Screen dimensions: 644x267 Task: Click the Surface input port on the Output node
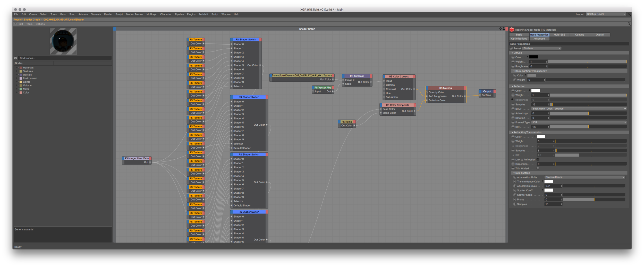(480, 95)
